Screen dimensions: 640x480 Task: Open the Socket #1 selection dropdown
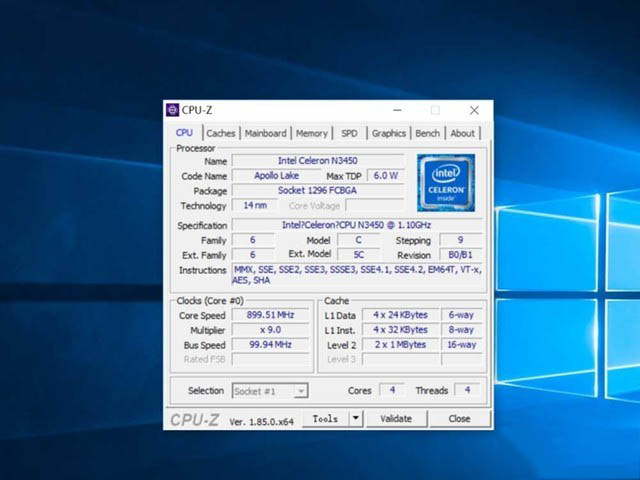click(x=270, y=390)
